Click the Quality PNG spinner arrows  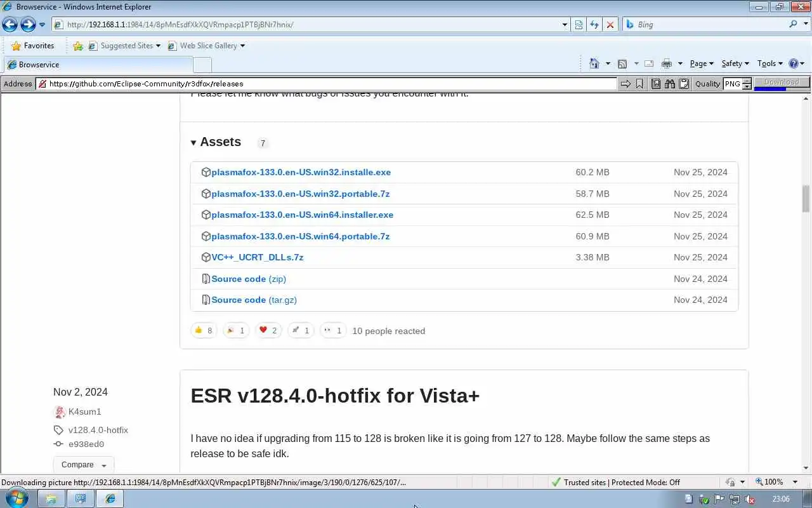[x=747, y=84]
